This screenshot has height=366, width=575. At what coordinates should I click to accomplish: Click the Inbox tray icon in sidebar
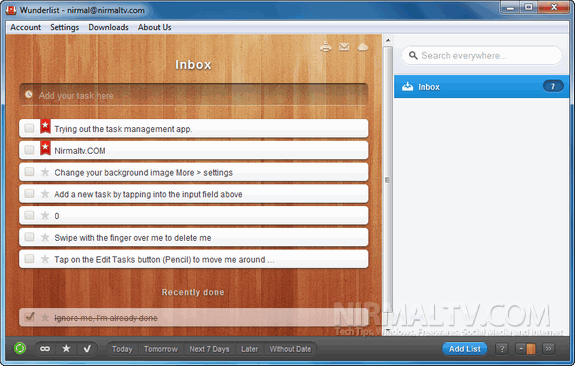407,87
